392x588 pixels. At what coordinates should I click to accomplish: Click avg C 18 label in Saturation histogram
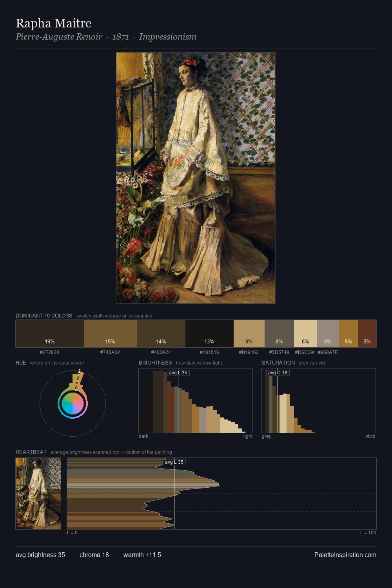278,373
